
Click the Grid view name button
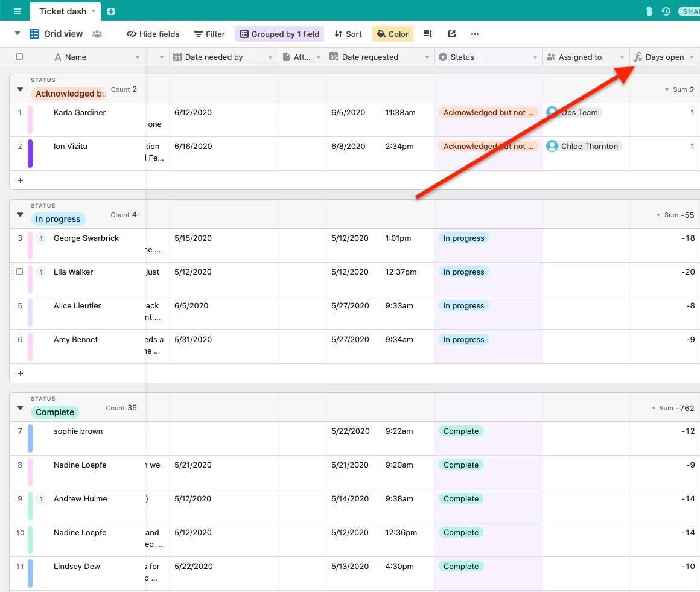click(x=63, y=34)
